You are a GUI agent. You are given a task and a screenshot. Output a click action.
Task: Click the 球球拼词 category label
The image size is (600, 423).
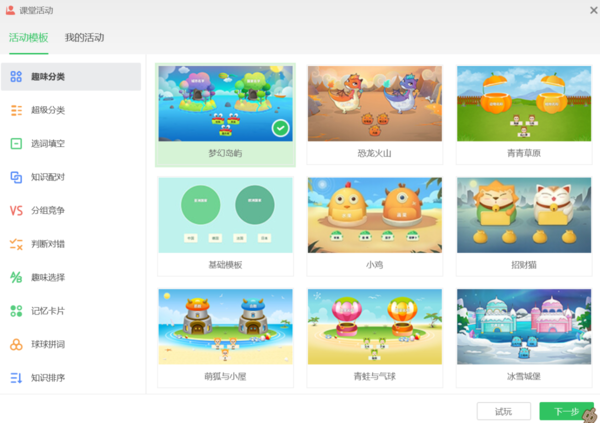pos(48,344)
